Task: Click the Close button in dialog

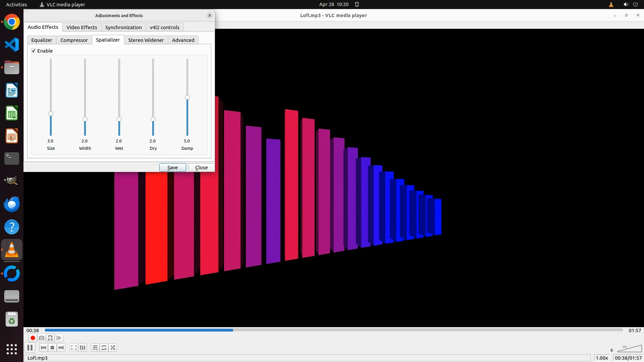Action: [201, 167]
